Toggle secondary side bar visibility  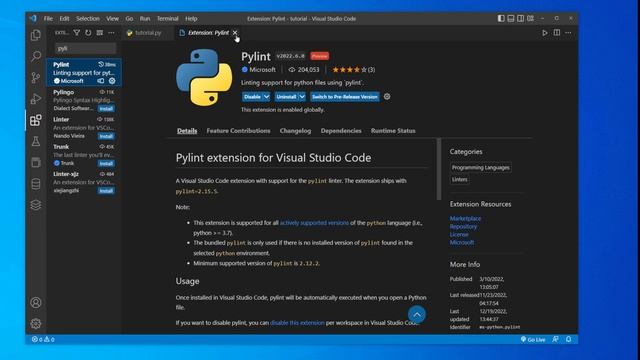point(520,18)
